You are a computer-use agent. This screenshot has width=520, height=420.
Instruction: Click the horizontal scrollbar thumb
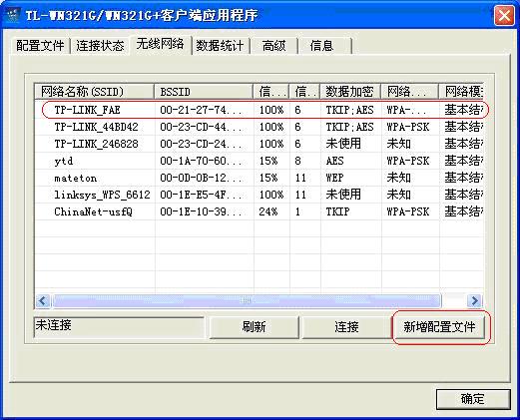[x=247, y=301]
